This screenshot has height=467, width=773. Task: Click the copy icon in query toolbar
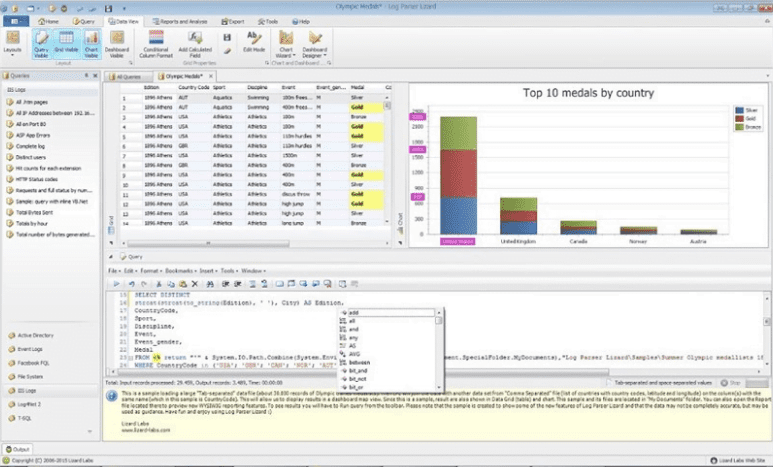pos(171,284)
